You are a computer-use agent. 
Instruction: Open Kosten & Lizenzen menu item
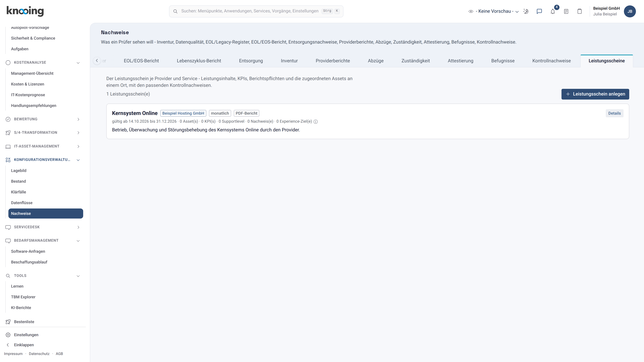[x=28, y=84]
